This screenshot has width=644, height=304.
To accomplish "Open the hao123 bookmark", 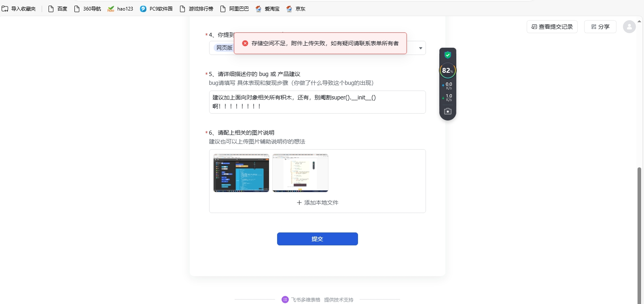I will [x=120, y=8].
